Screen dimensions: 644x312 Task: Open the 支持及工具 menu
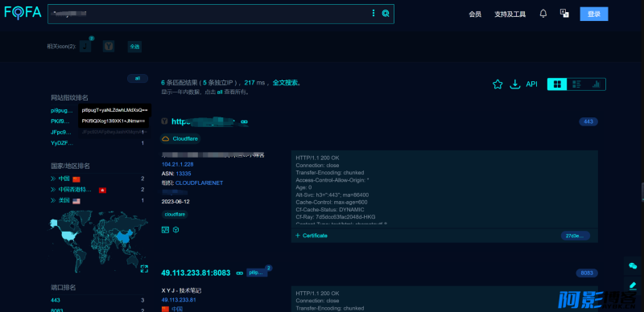510,14
